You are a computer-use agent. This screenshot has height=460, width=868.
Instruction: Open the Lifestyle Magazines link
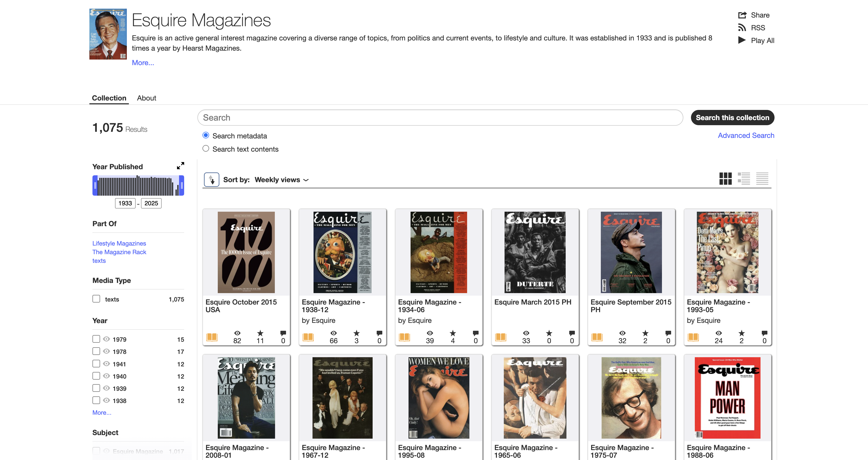click(x=119, y=243)
